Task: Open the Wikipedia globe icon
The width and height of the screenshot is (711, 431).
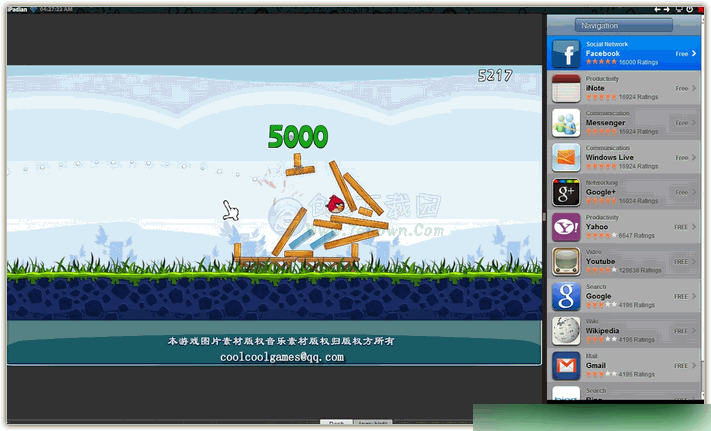Action: 566,331
